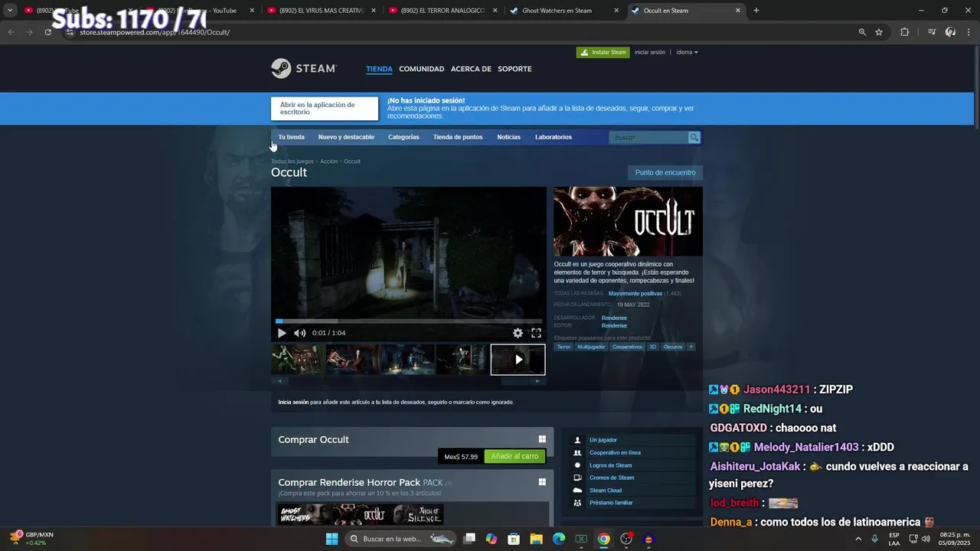Click Cooperativo en línea feature
Screen dimensions: 980x551
click(615, 453)
